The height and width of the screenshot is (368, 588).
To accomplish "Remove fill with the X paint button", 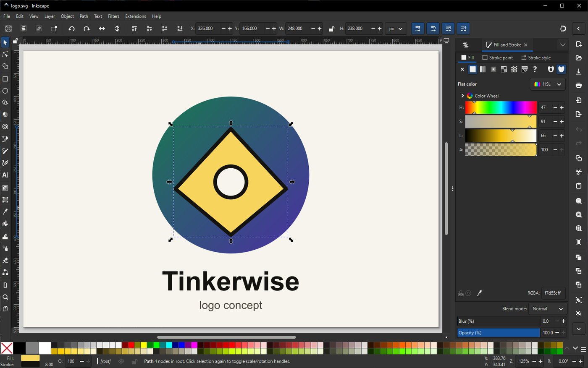I will pos(462,69).
